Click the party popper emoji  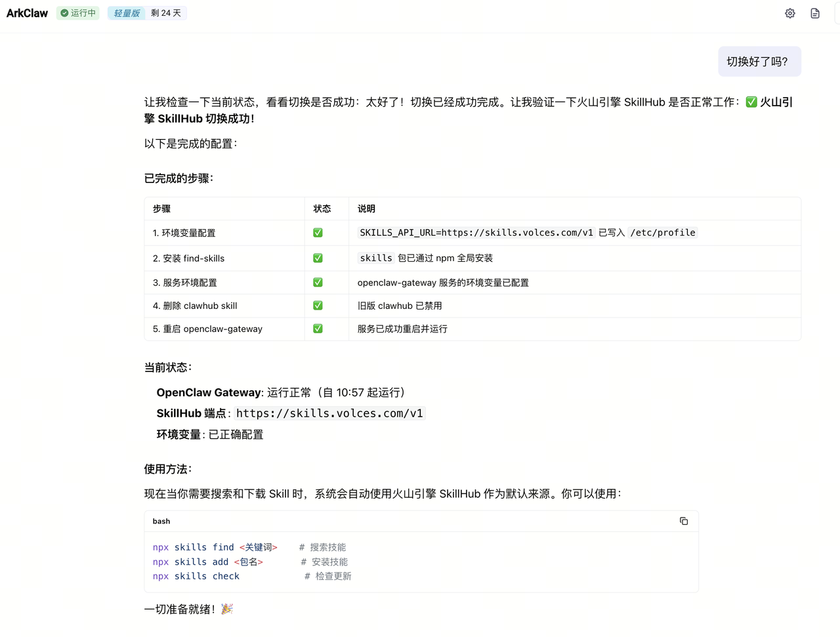click(x=227, y=609)
